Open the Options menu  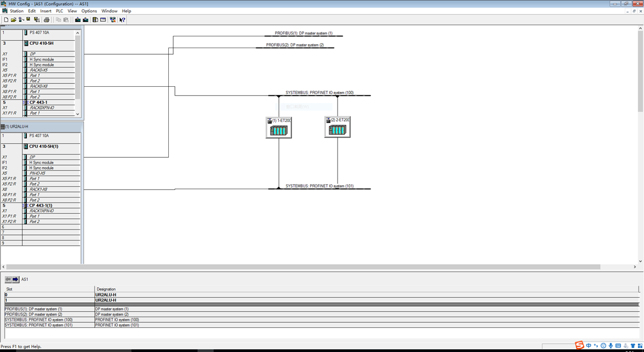pos(89,11)
